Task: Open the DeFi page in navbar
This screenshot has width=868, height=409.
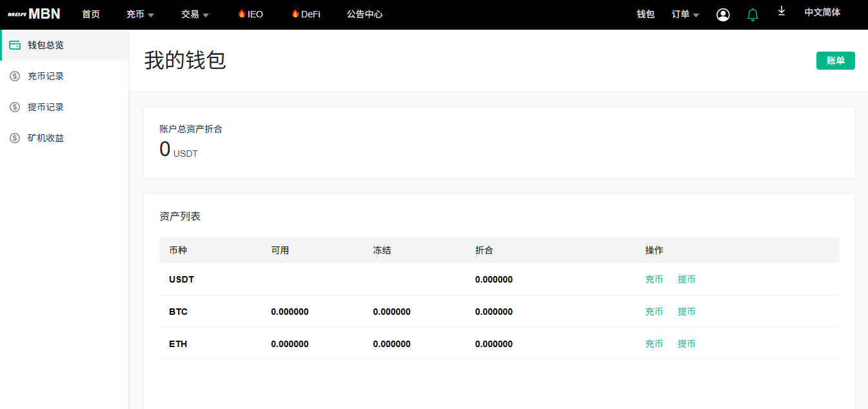Action: tap(306, 14)
